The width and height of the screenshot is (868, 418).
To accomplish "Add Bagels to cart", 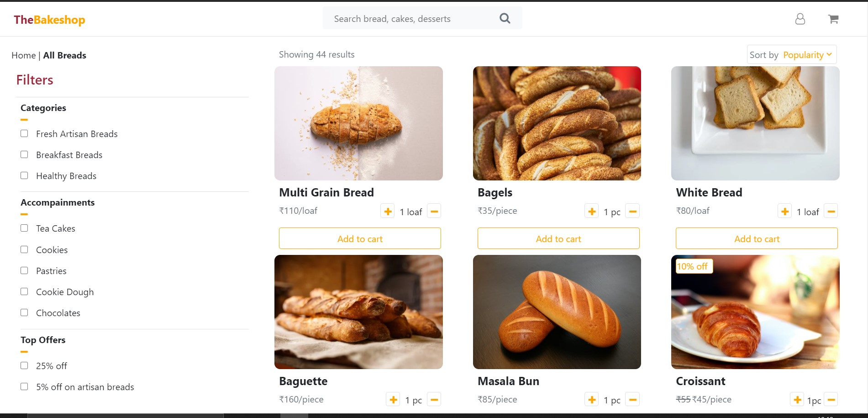I will pyautogui.click(x=558, y=238).
